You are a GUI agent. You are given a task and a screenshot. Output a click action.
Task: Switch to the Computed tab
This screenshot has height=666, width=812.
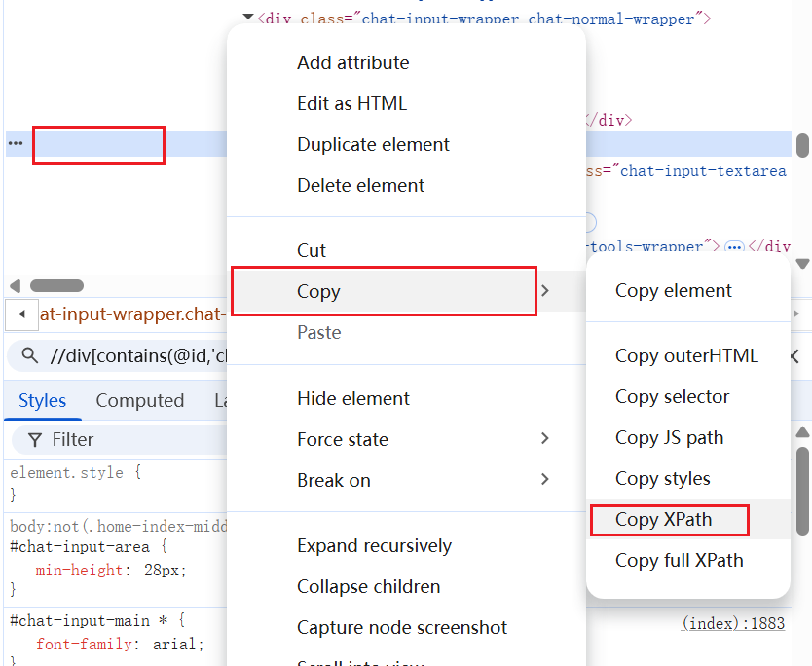[x=140, y=400]
